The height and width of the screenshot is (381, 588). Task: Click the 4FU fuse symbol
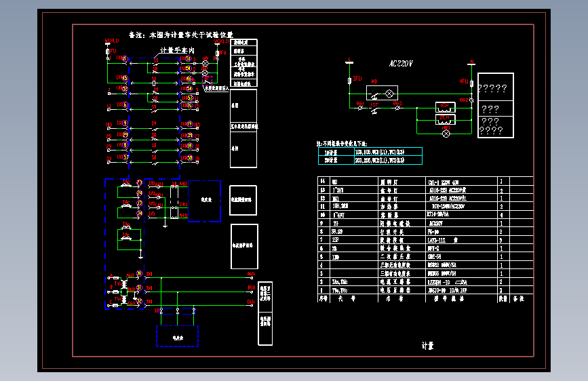click(x=471, y=83)
